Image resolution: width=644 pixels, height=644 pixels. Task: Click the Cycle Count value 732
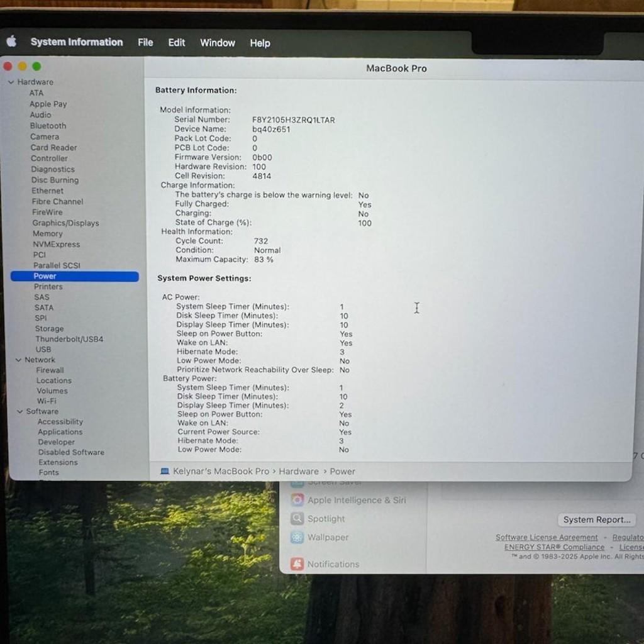(x=261, y=241)
